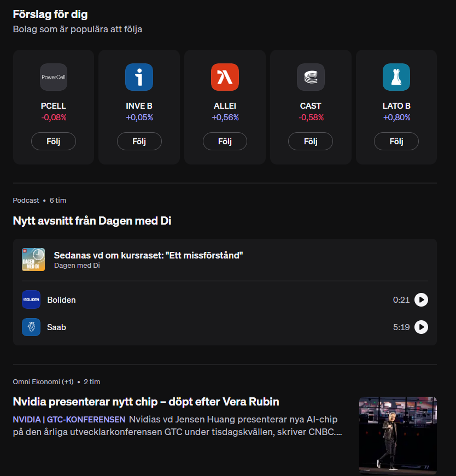Open the CAST company logo icon
Viewport: 456px width, 476px height.
(x=311, y=77)
